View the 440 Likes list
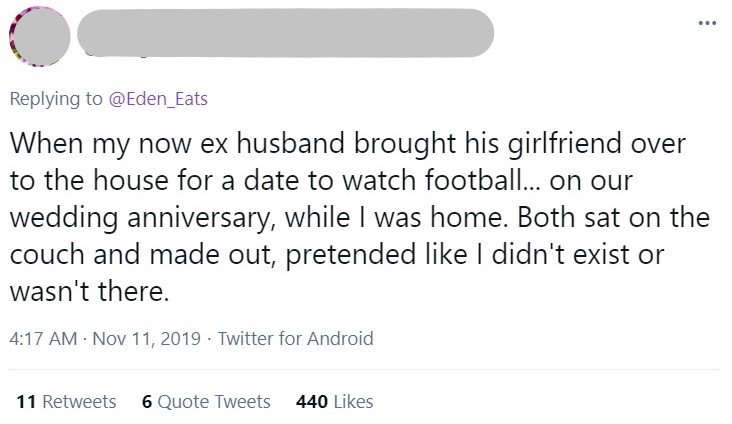Viewport: 732px width, 424px height. [x=335, y=401]
